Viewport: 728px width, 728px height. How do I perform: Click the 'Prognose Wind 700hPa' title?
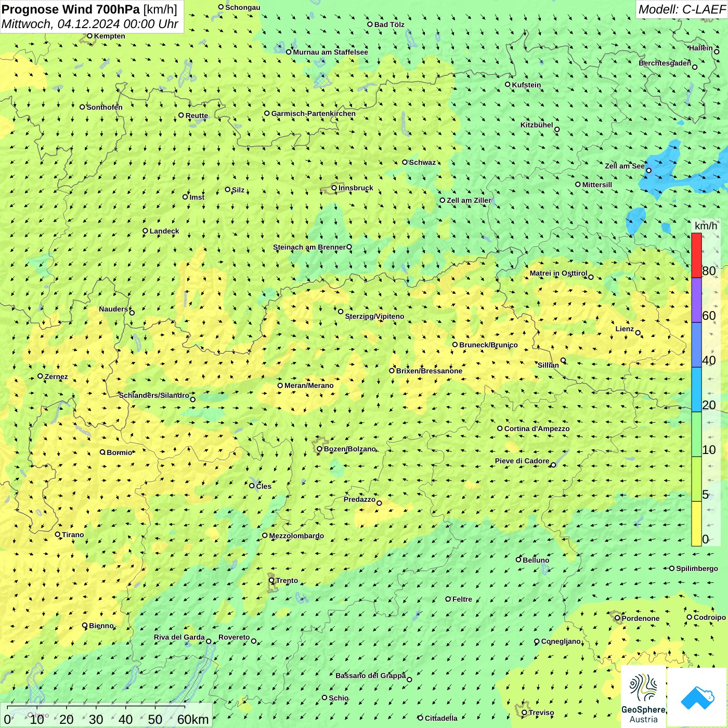[x=71, y=9]
